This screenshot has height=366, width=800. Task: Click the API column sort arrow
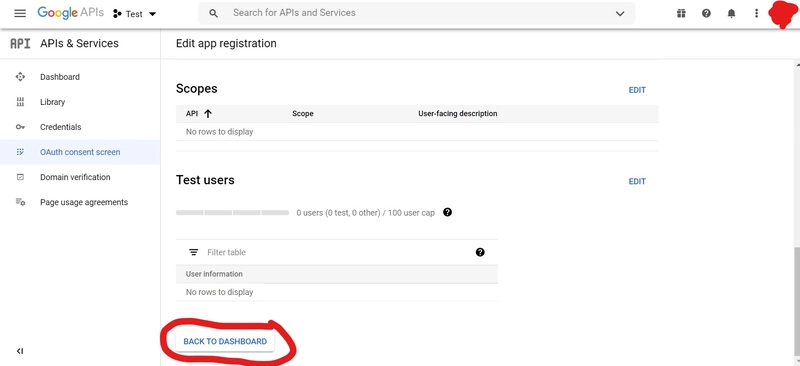click(x=208, y=114)
